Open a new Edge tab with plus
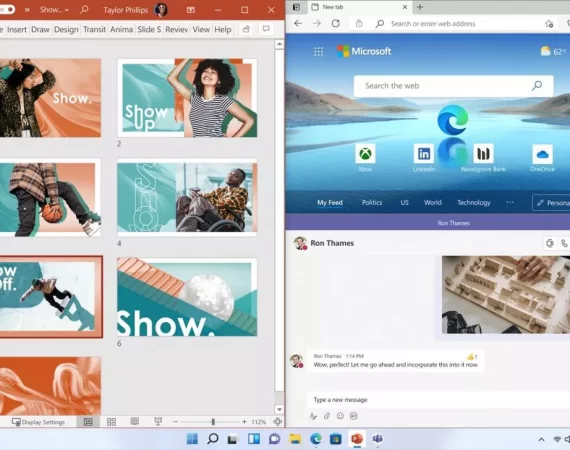The height and width of the screenshot is (450, 570). (420, 7)
